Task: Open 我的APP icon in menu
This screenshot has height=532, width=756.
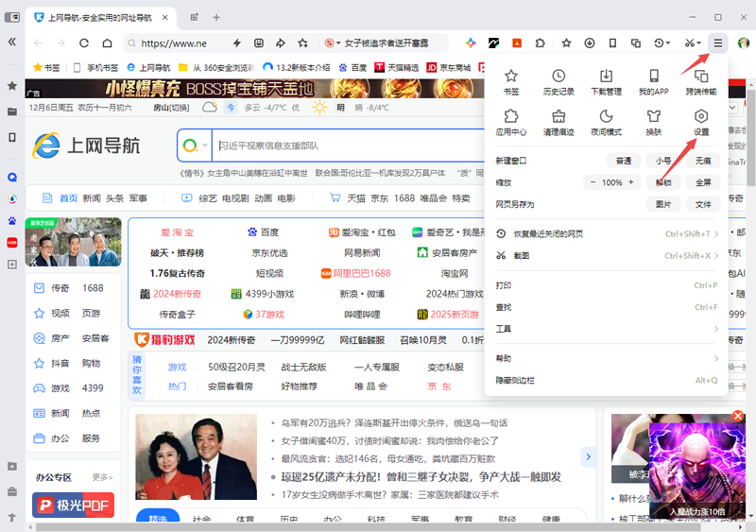Action: [x=653, y=82]
